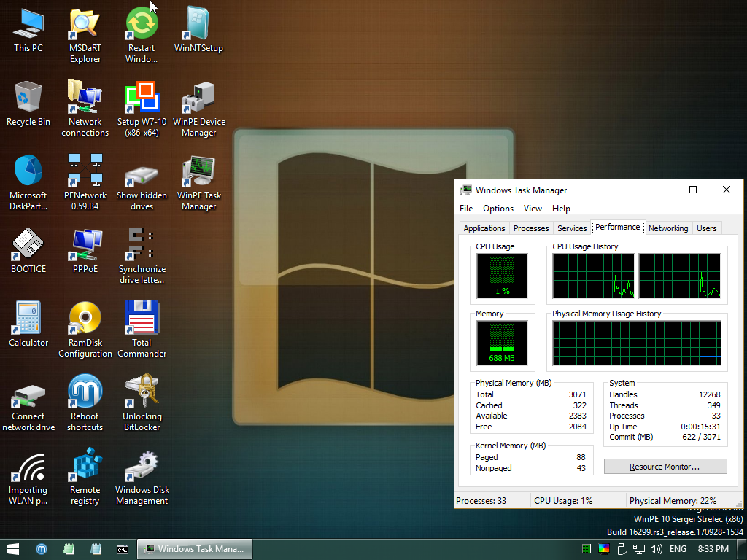Launch Total Commander desktop icon

coord(142,330)
